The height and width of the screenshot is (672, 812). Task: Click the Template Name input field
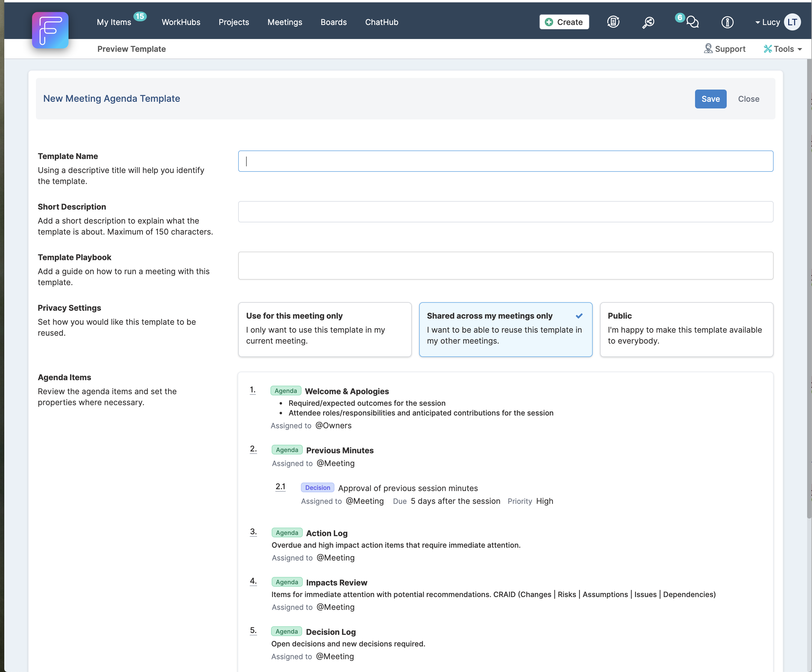[506, 161]
